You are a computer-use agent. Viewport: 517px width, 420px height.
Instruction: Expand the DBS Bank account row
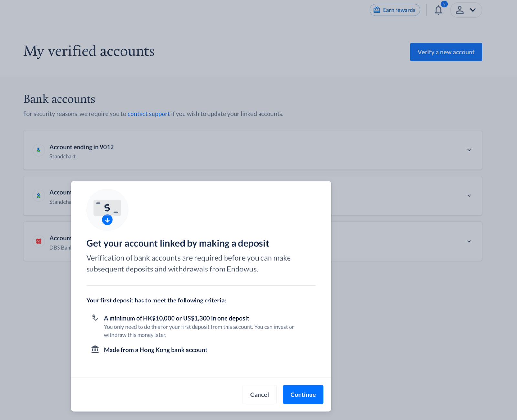coord(469,241)
